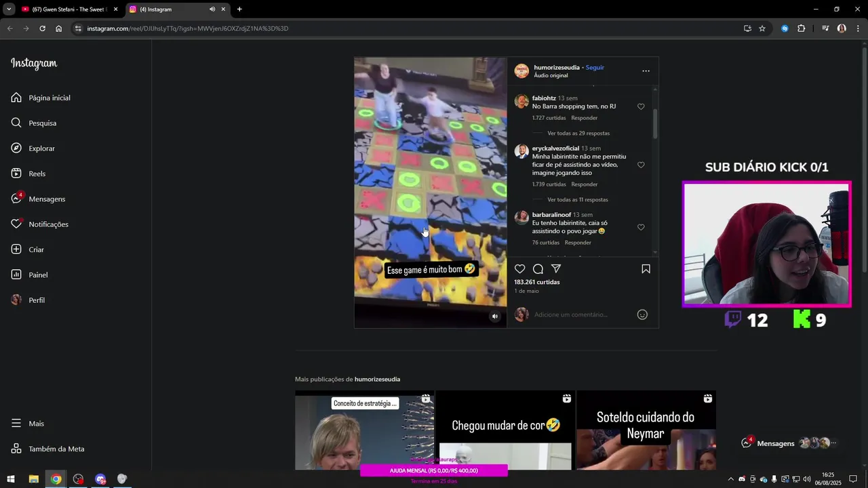Screen dimensions: 868x488
Task: Open Perfil profile avatar
Action: (x=16, y=300)
